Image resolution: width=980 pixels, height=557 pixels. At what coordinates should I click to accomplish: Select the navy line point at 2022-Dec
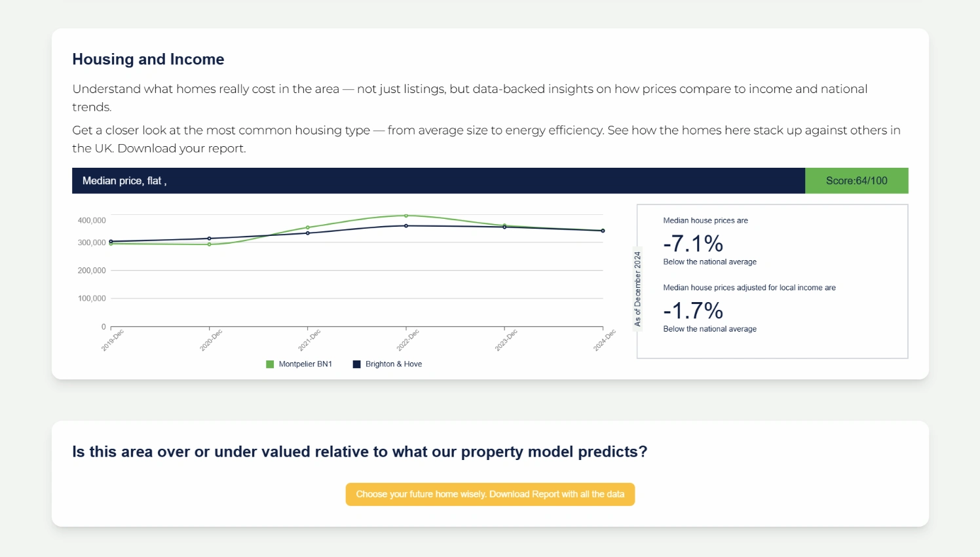pos(406,226)
